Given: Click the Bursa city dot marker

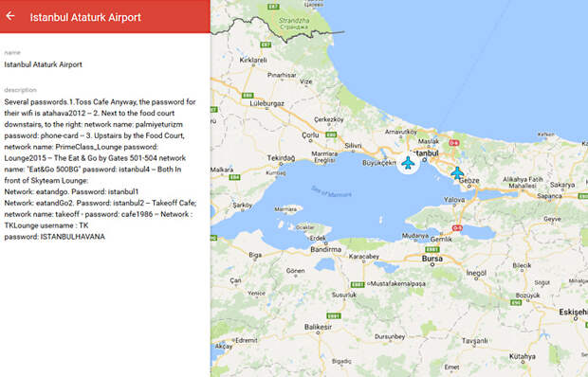Looking at the screenshot, I should 432,264.
